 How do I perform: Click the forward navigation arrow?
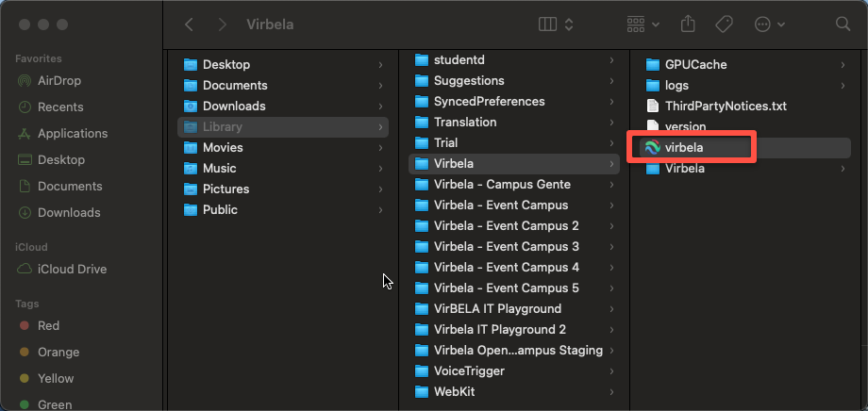[x=222, y=25]
